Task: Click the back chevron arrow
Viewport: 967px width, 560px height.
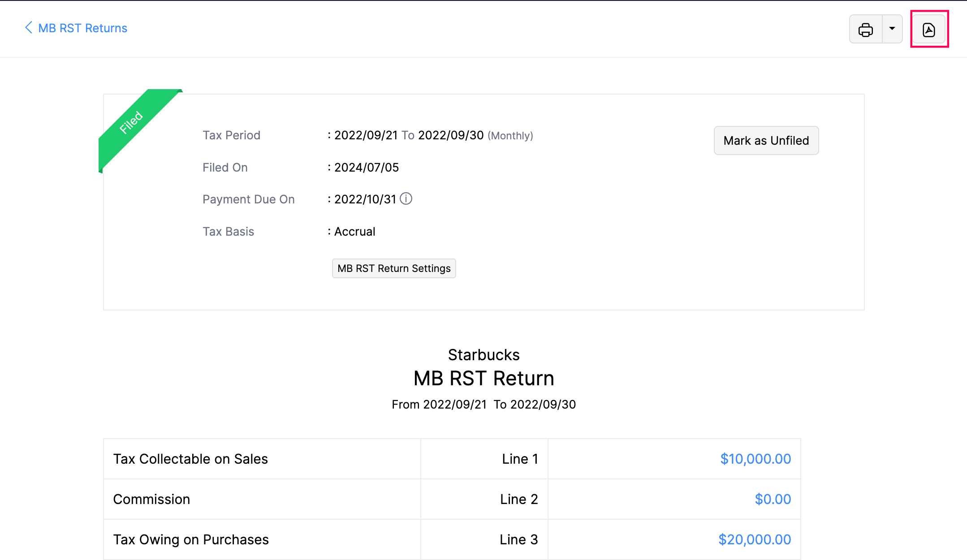Action: (28, 28)
